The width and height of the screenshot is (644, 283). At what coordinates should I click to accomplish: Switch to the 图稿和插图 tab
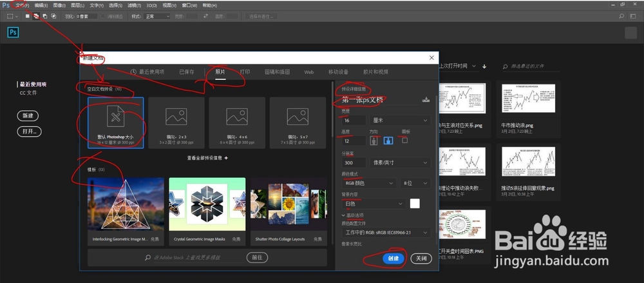pos(277,72)
